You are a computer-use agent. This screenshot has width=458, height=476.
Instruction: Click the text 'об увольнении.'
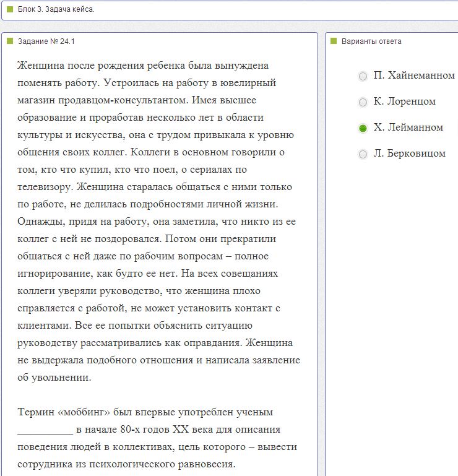(54, 378)
